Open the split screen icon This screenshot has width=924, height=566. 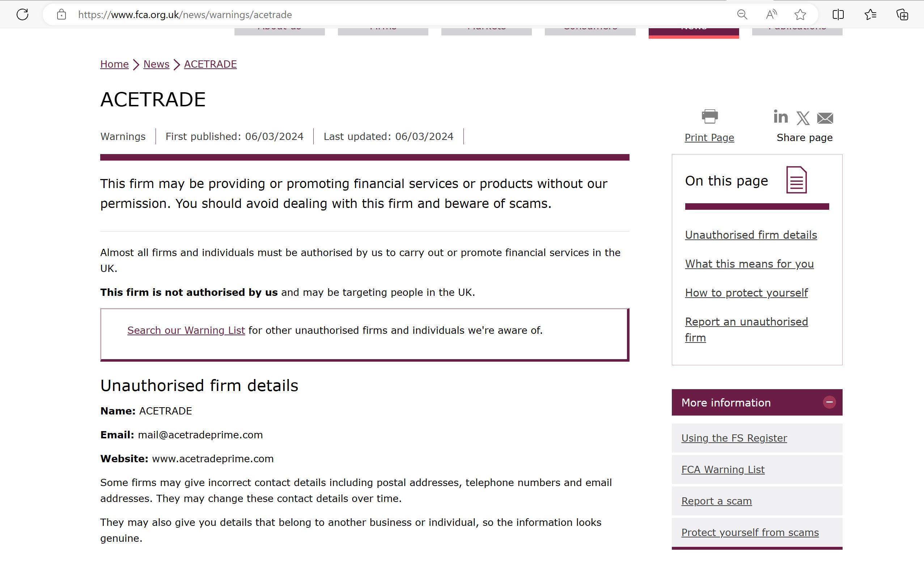[x=838, y=14]
